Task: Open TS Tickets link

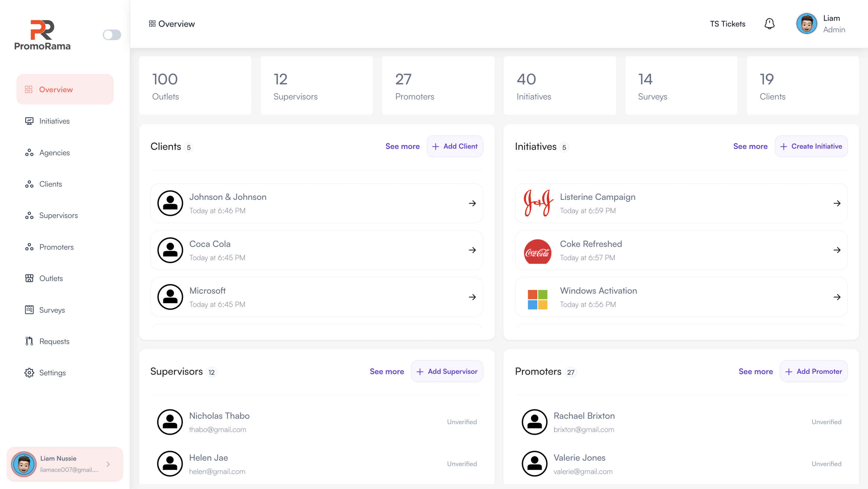Action: click(728, 24)
